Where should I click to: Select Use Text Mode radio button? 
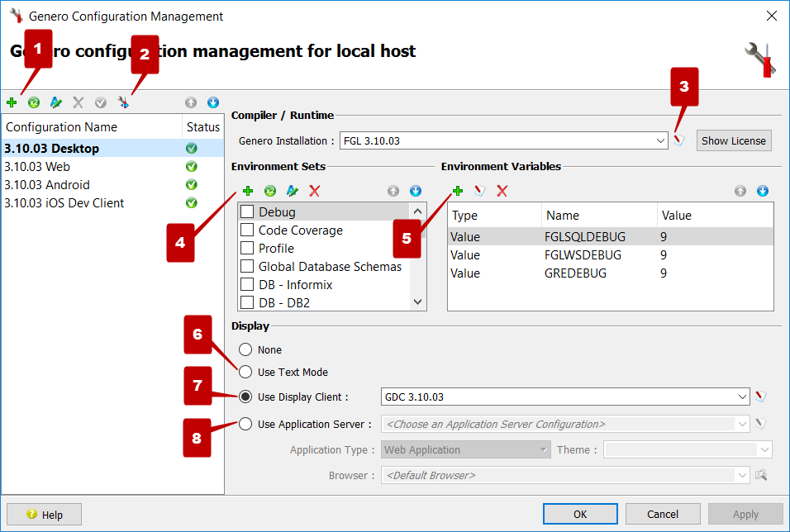(245, 372)
